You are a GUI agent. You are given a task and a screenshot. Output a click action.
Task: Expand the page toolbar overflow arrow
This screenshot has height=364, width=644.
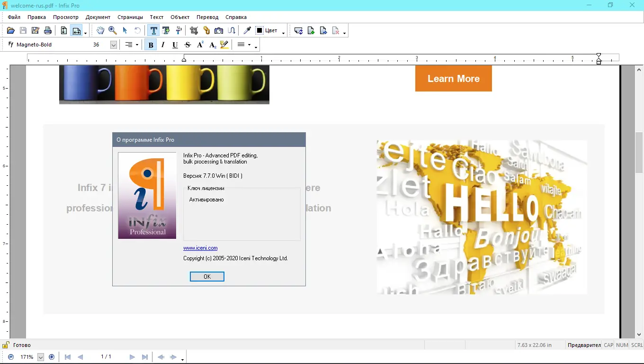(344, 33)
